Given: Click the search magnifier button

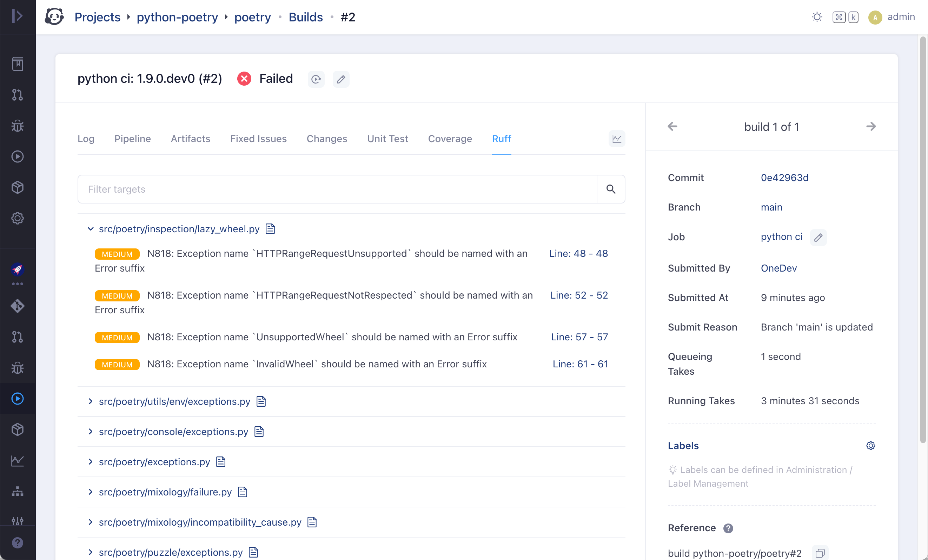Looking at the screenshot, I should point(610,189).
